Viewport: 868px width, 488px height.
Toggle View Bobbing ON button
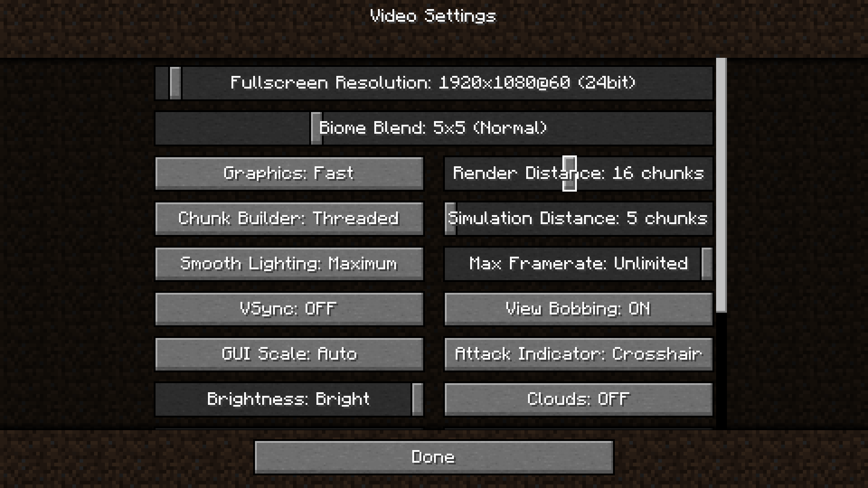point(579,309)
